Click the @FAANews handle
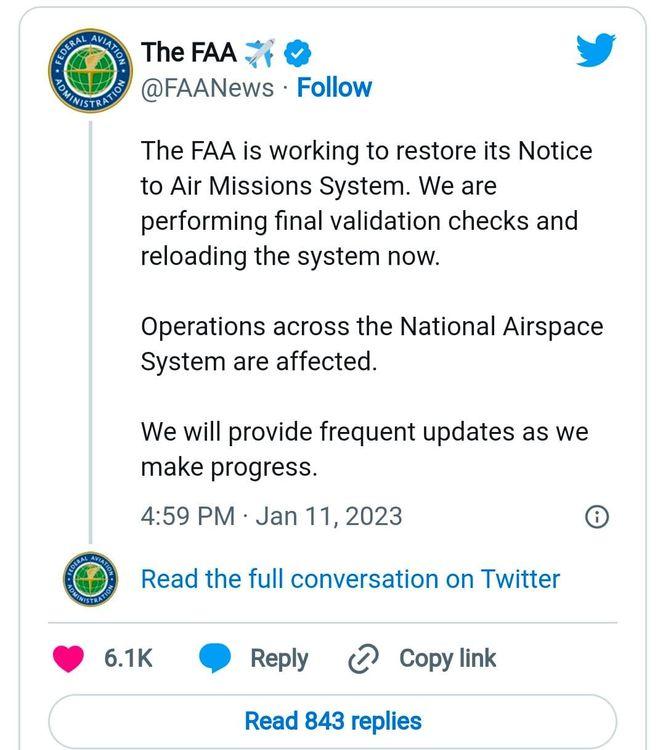This screenshot has width=663, height=750. point(207,88)
